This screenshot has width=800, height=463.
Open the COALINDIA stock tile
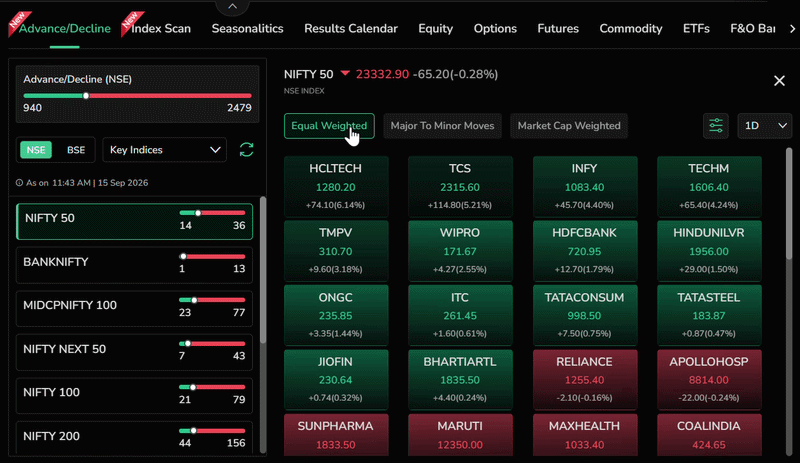(709, 435)
